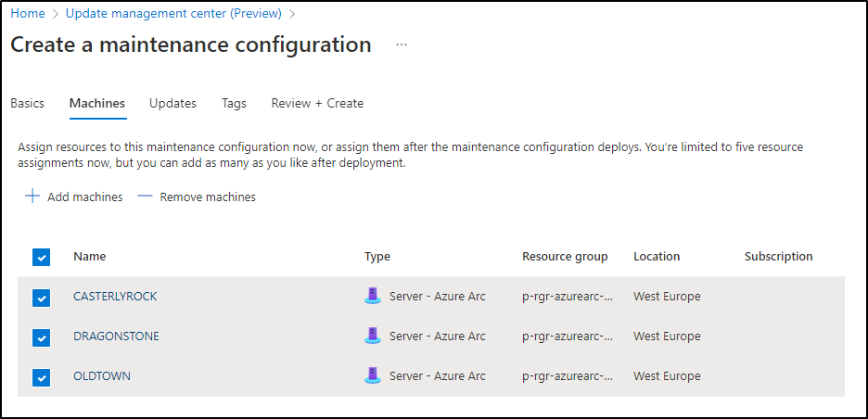Open the ellipsis menu beside page title
Viewport: 868px width, 419px height.
pyautogui.click(x=402, y=44)
